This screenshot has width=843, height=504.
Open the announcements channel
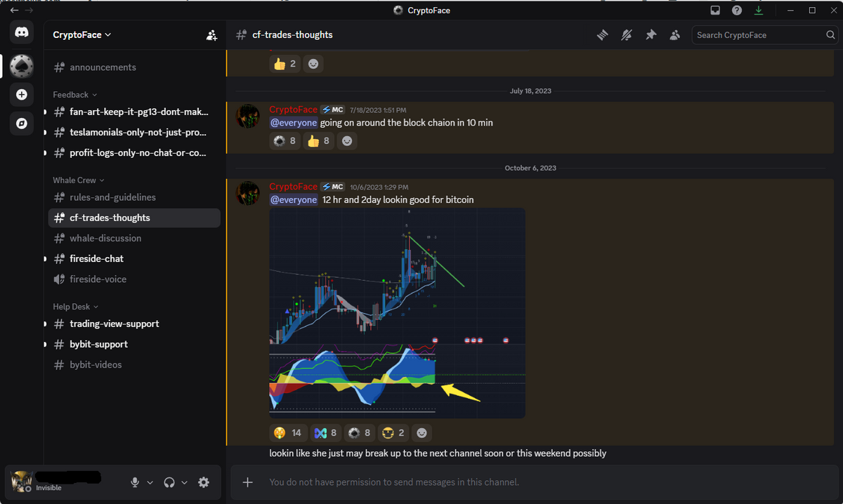(134, 67)
